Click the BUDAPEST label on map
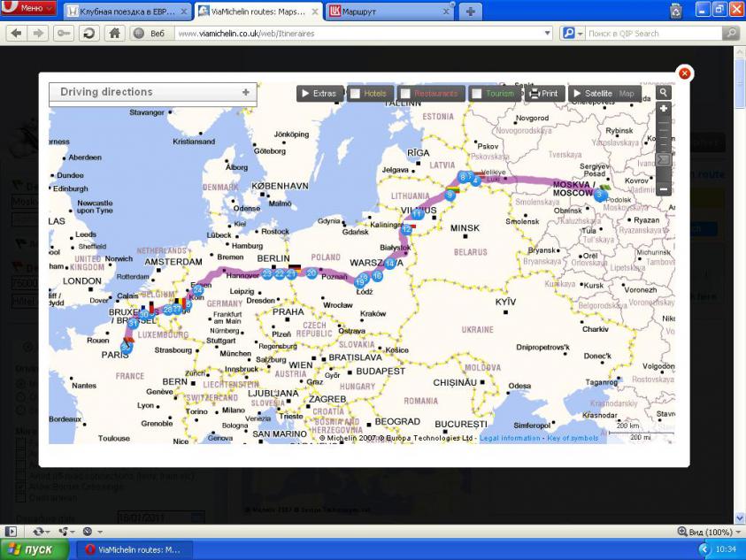Screen dimensions: 746x560 pos(381,371)
